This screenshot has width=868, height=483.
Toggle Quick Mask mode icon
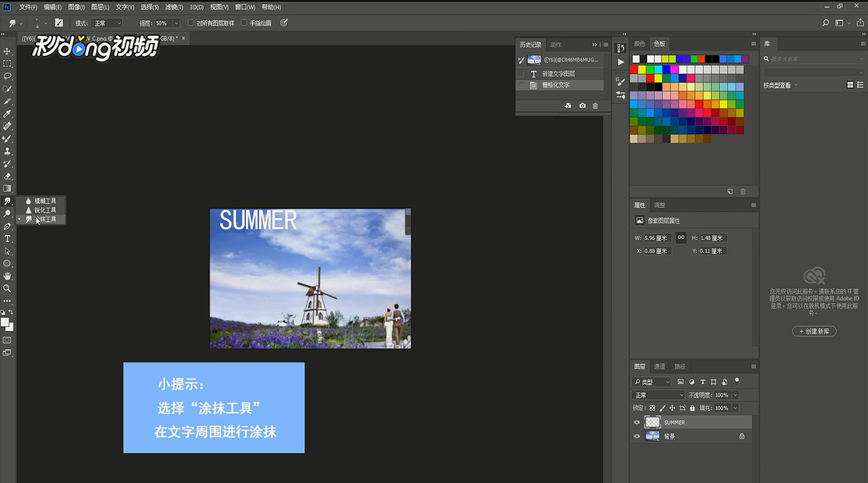point(7,340)
